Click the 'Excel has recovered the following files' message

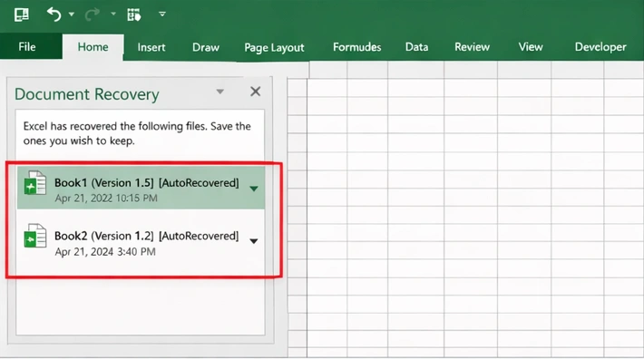[137, 133]
